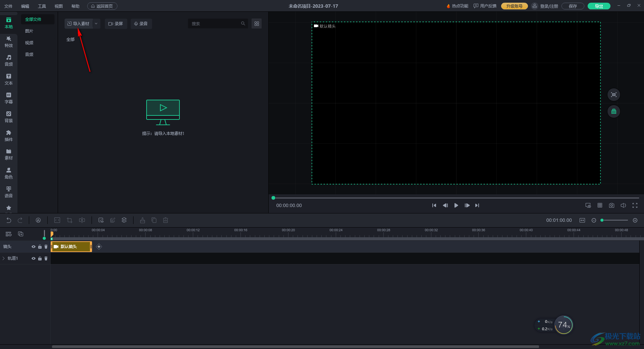644x349 pixels.
Task: Click the 升级账号 upgrade button
Action: [515, 6]
